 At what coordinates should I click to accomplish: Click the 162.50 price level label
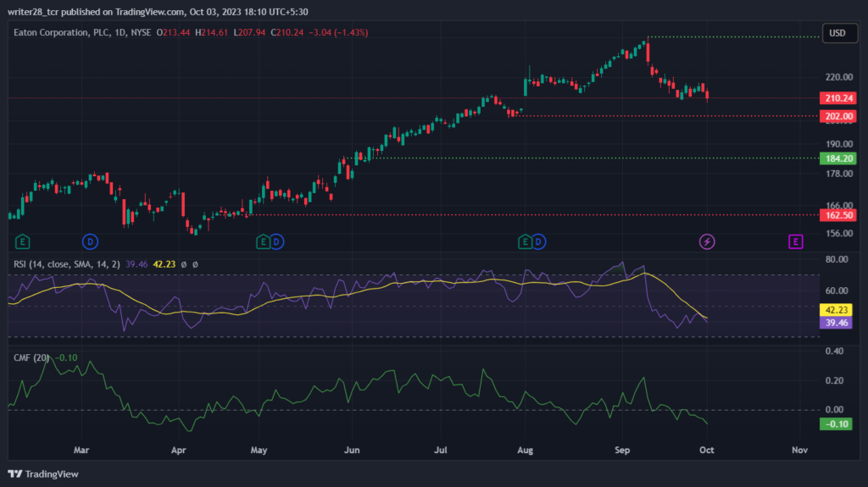point(838,215)
